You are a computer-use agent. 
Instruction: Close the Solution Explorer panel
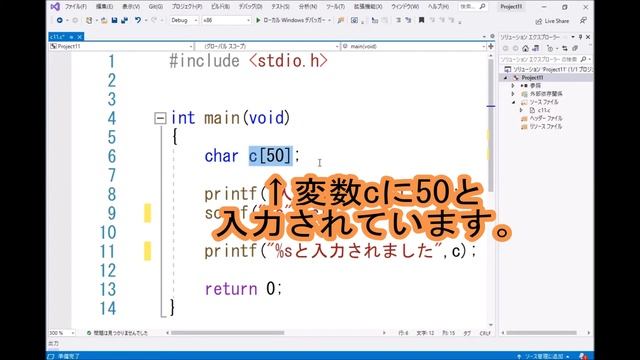[588, 37]
